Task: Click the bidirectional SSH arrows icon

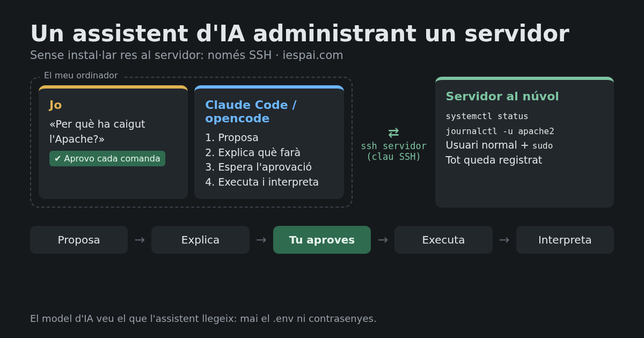Action: click(393, 133)
